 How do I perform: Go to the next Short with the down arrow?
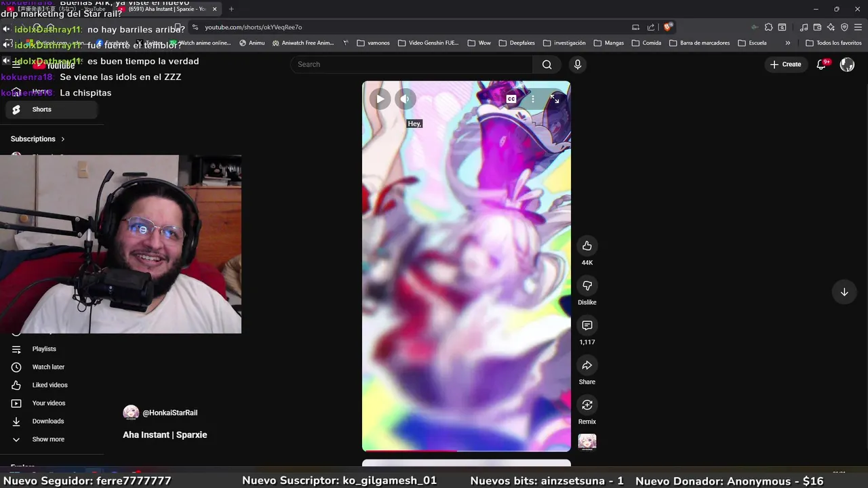tap(844, 292)
